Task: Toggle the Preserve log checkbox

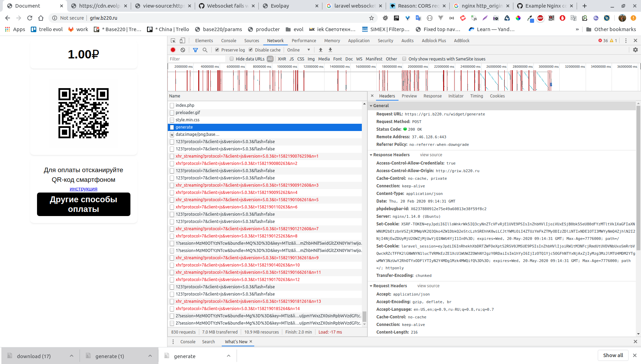Action: pyautogui.click(x=217, y=50)
